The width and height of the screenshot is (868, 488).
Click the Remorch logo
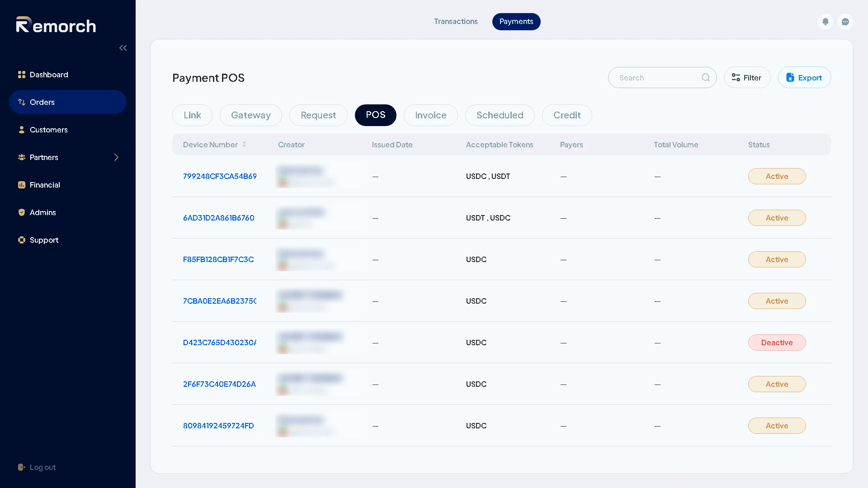(x=56, y=25)
